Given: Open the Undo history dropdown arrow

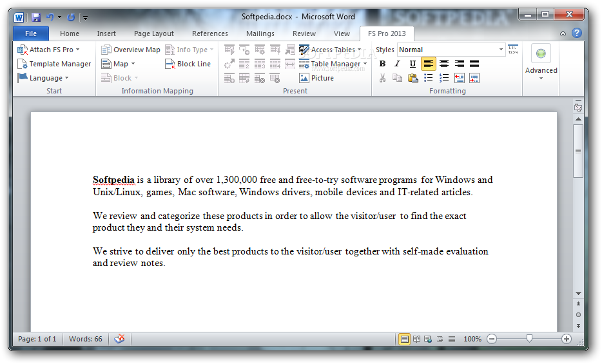Looking at the screenshot, I should 59,17.
